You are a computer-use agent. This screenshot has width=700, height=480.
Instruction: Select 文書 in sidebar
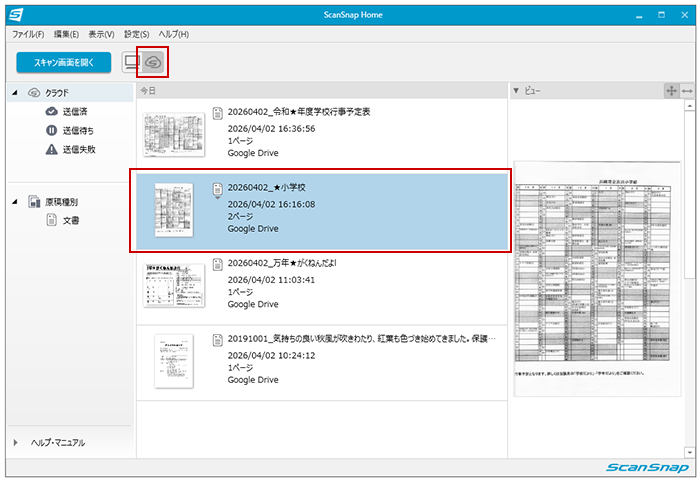tap(71, 221)
